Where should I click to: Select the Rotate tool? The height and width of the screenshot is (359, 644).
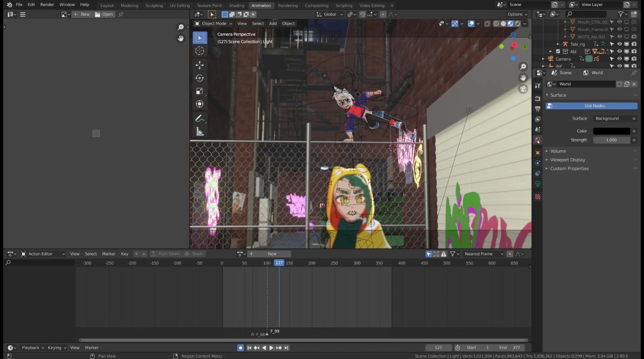(x=200, y=78)
